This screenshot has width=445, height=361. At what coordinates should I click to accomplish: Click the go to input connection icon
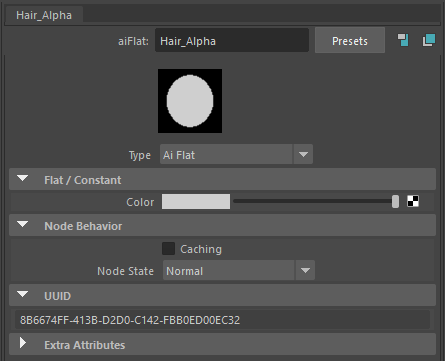403,40
